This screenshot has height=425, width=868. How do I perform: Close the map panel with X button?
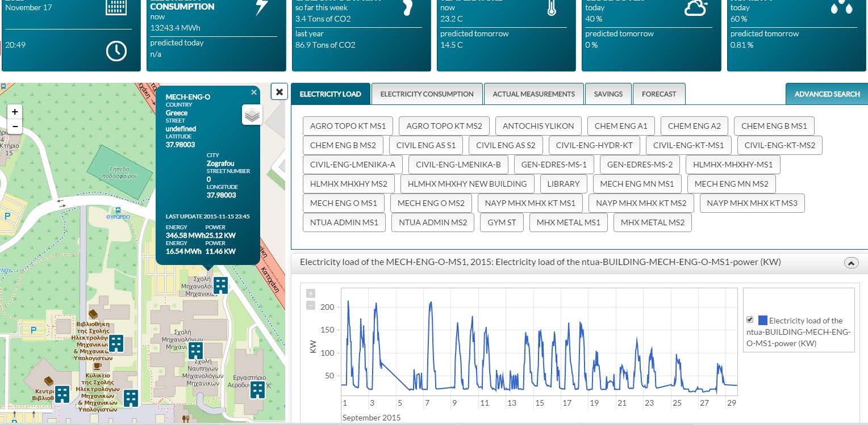point(279,91)
